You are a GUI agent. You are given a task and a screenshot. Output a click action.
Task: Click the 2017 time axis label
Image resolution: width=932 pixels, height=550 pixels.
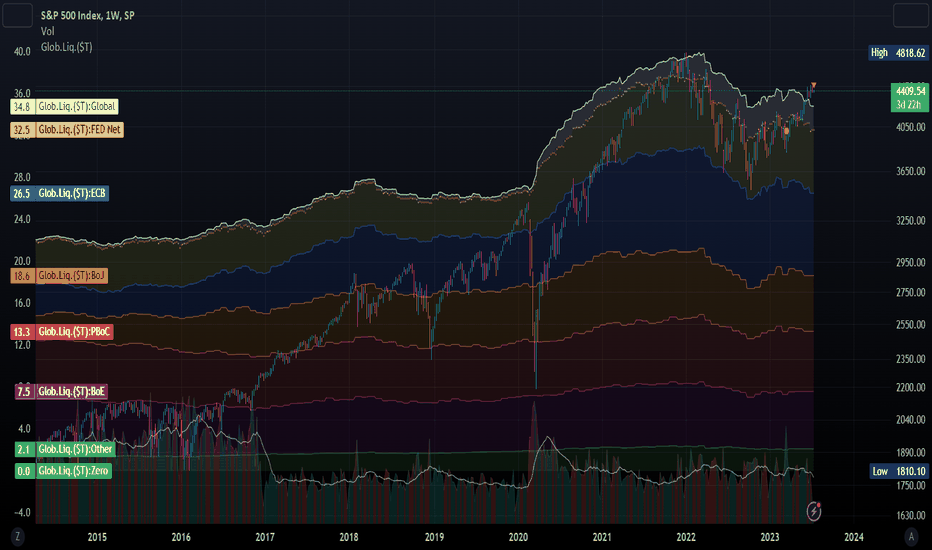pyautogui.click(x=265, y=537)
